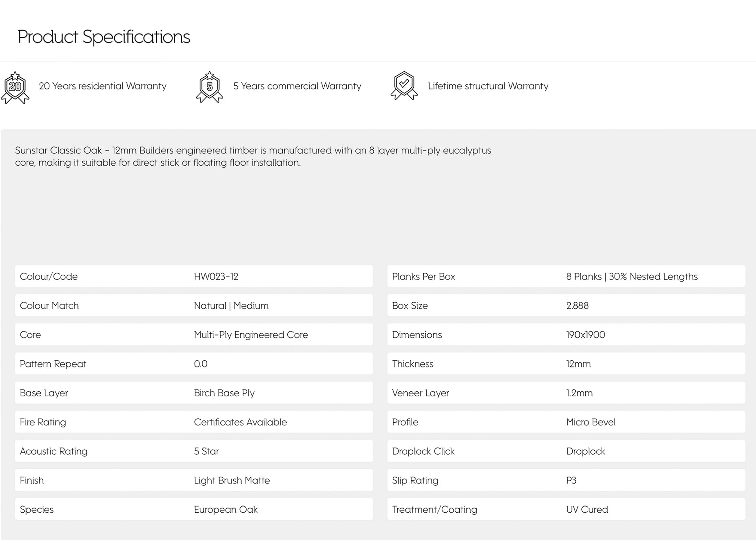Select the '2.888' box size value
Screen dimensions: 756x540
click(x=577, y=306)
